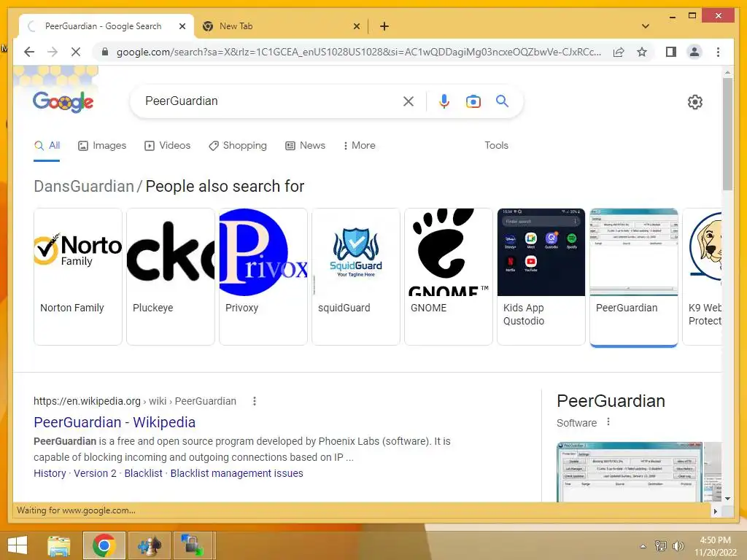
Task: Open Chrome three-dot menu
Action: tap(718, 52)
